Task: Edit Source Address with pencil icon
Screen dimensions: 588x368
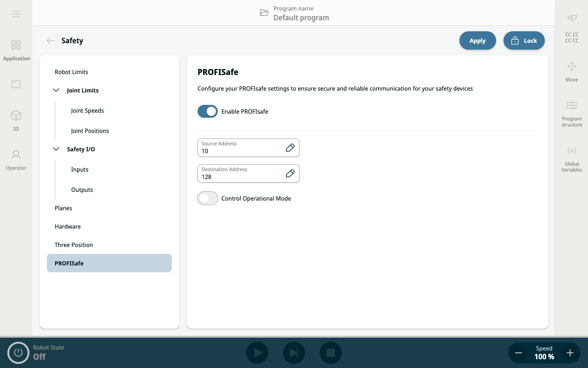Action: point(290,148)
